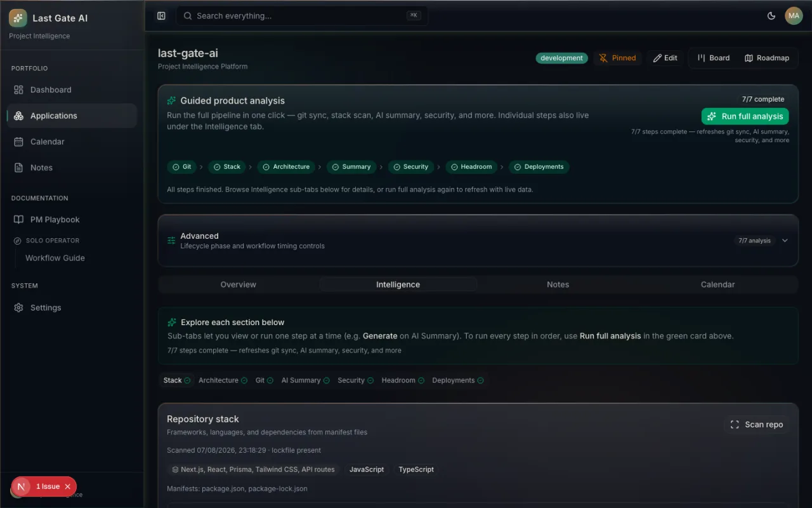812x508 pixels.
Task: Select the Architecture sub-tab
Action: 223,380
